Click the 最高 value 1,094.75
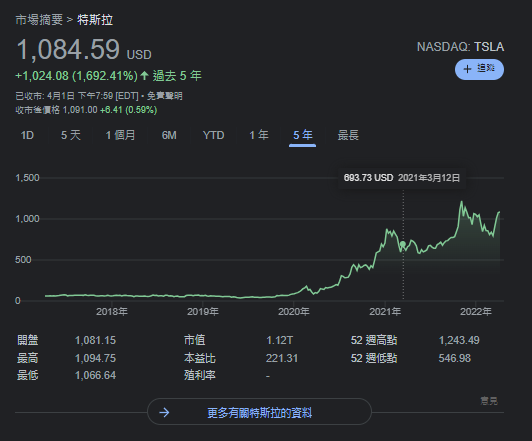The height and width of the screenshot is (441, 532). pyautogui.click(x=95, y=358)
